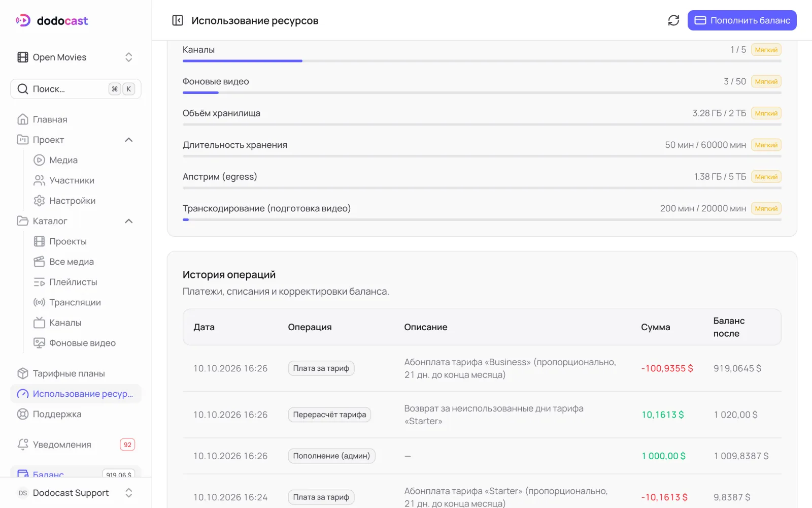Click the Каналы TV icon
The height and width of the screenshot is (508, 812).
(39, 323)
